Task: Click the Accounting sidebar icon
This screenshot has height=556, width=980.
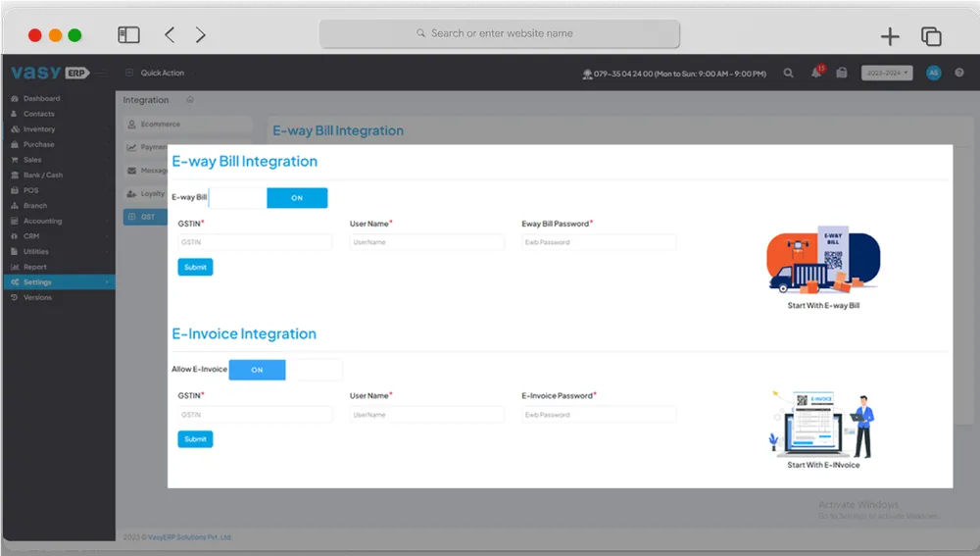Action: (x=15, y=222)
